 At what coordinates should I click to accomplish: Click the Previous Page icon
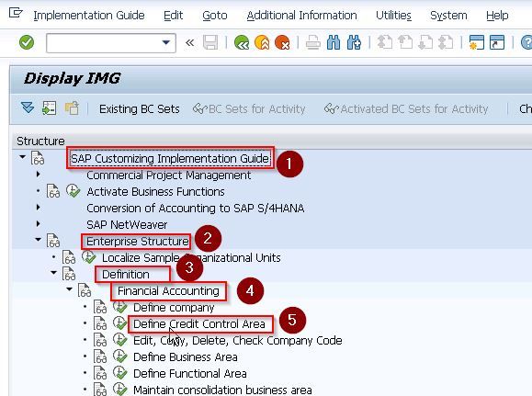[405, 43]
